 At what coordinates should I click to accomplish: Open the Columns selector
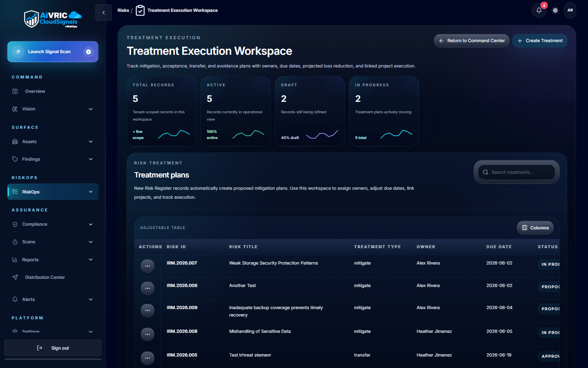pyautogui.click(x=535, y=228)
